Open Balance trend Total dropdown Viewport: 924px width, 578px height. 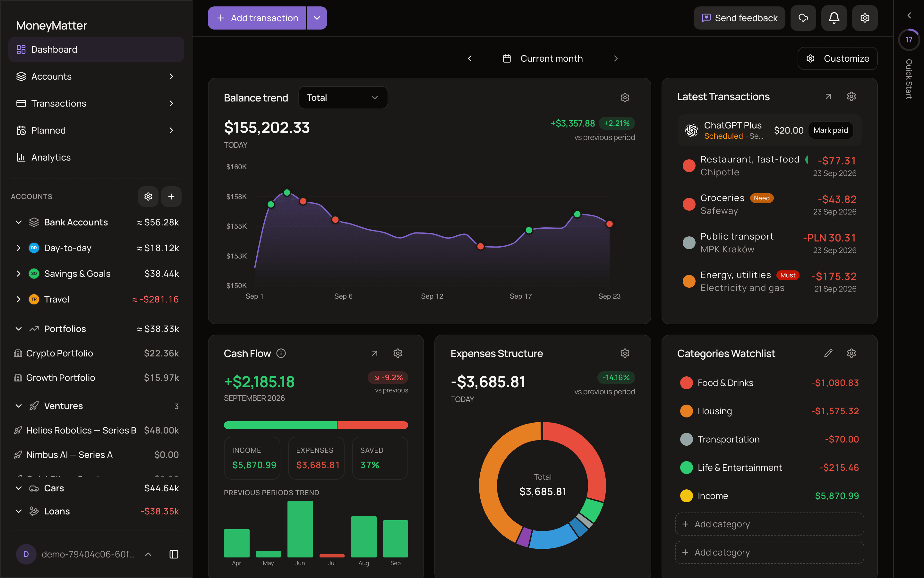coord(343,98)
